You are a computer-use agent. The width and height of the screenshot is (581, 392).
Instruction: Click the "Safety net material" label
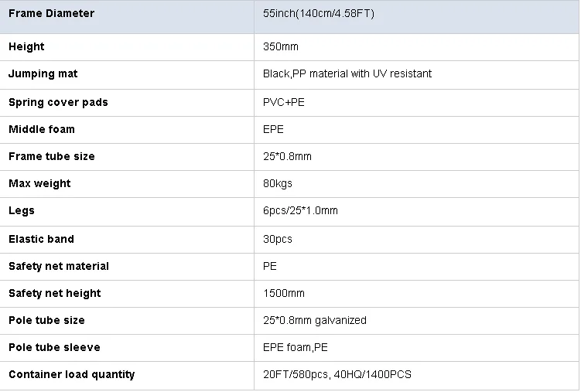point(59,266)
